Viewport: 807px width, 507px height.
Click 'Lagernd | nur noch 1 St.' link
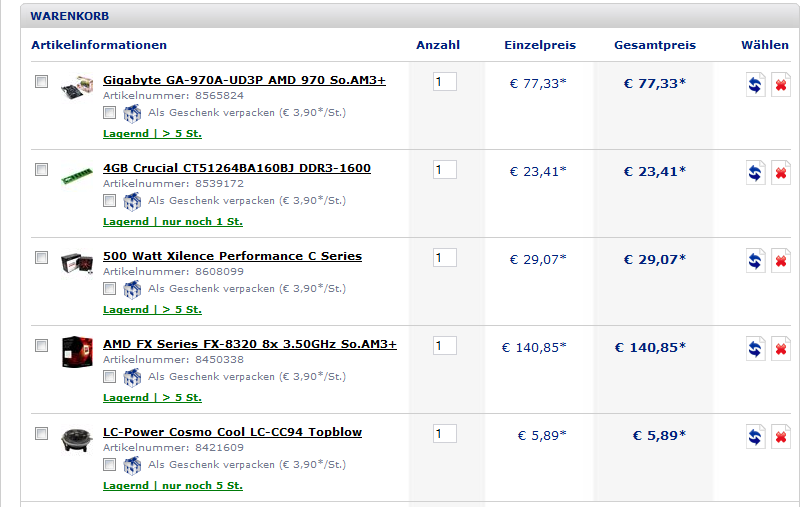(x=173, y=222)
